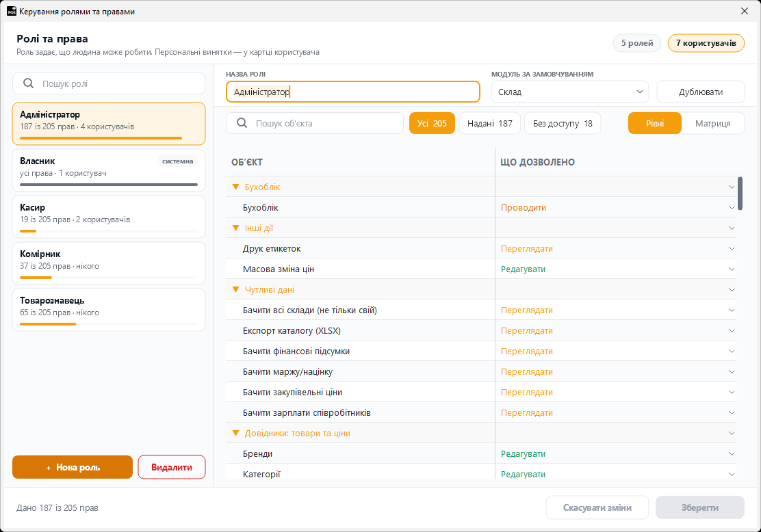Viewport: 761px width, 532px height.
Task: Select the Адміністратор role card
Action: coord(109,124)
